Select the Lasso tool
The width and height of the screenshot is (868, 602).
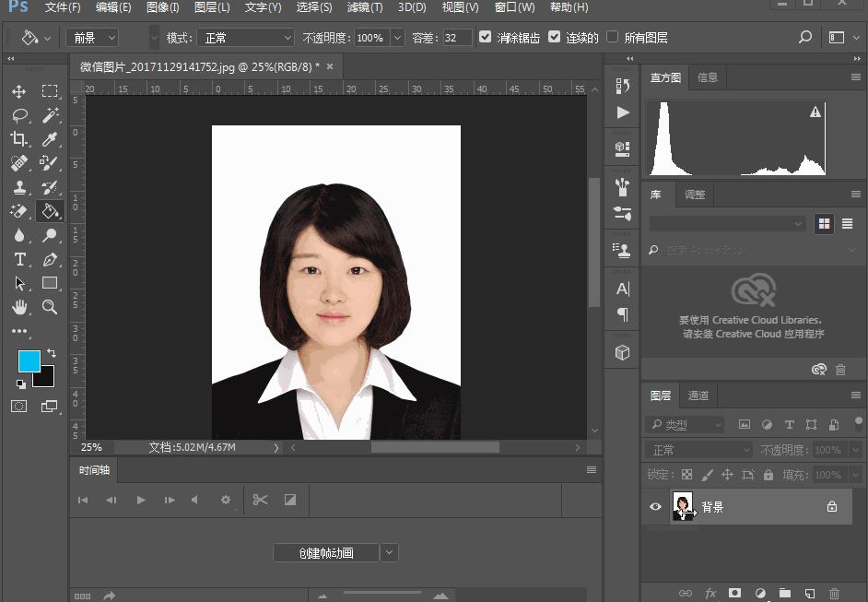click(x=19, y=115)
